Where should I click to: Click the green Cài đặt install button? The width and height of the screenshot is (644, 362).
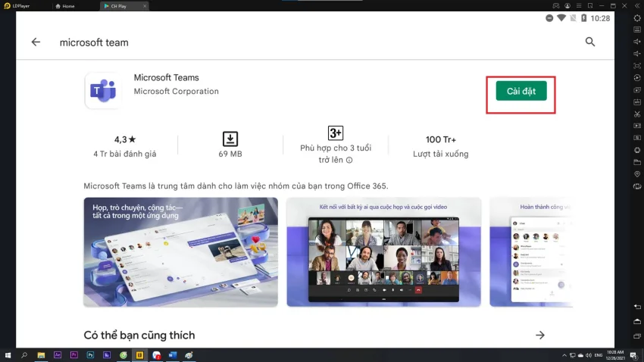click(521, 91)
